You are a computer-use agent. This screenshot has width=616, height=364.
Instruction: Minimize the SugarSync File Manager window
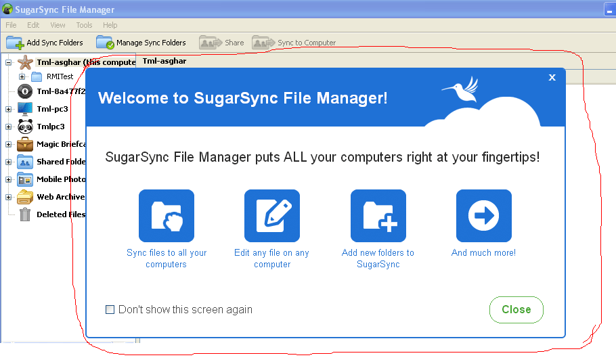coord(609,9)
